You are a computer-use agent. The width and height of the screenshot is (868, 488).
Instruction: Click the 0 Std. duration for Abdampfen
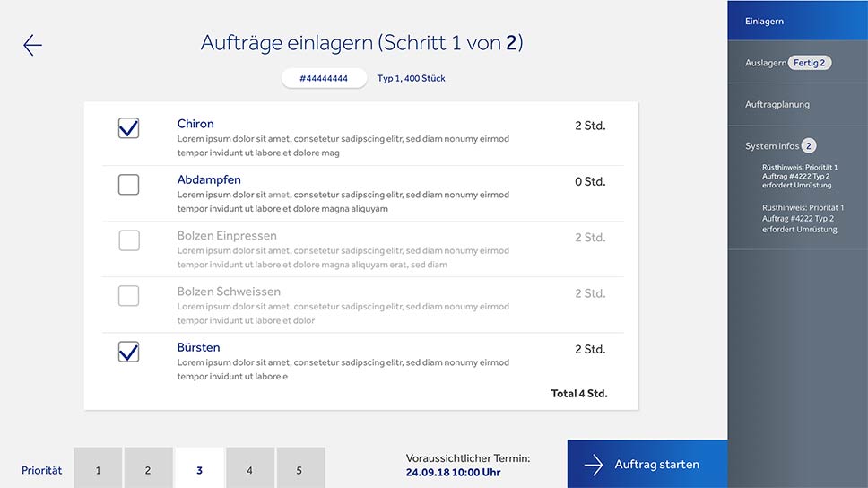590,182
